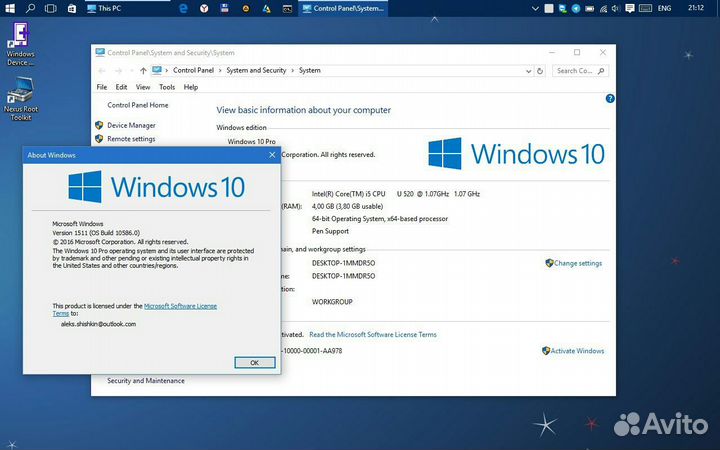Click the Control Panel title bar window icon

click(x=100, y=52)
